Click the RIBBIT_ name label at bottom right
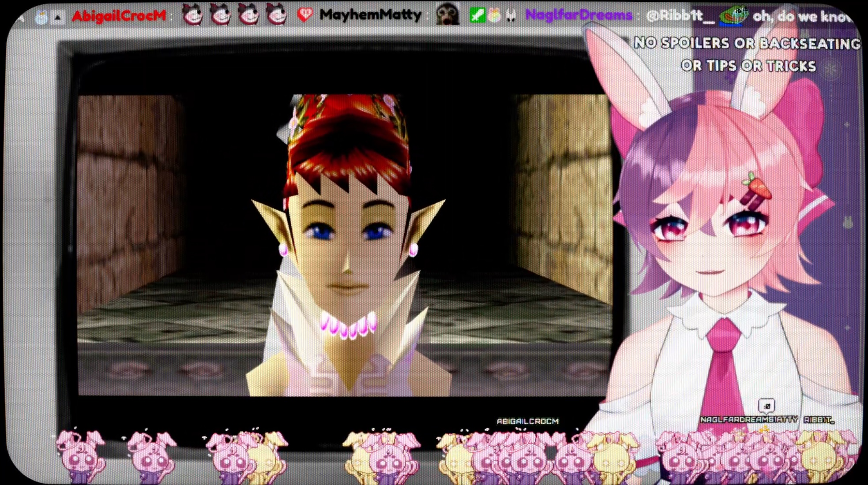Image resolution: width=868 pixels, height=485 pixels. [x=819, y=420]
